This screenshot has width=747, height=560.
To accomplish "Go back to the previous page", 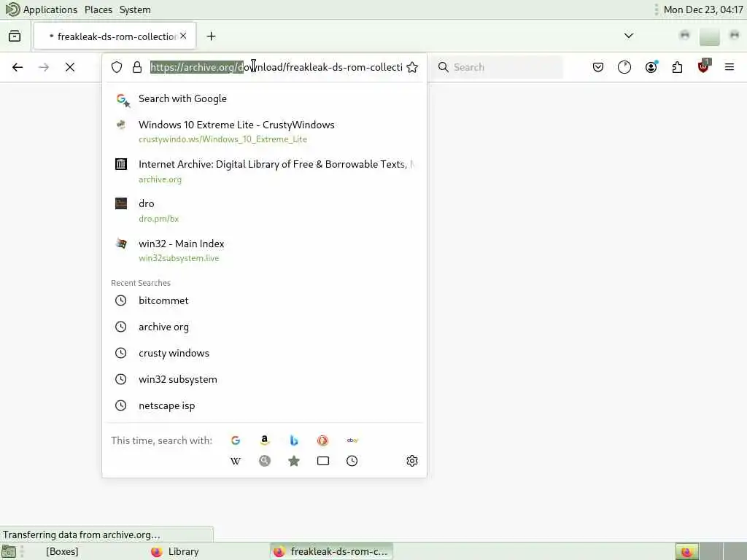I will pos(18,67).
